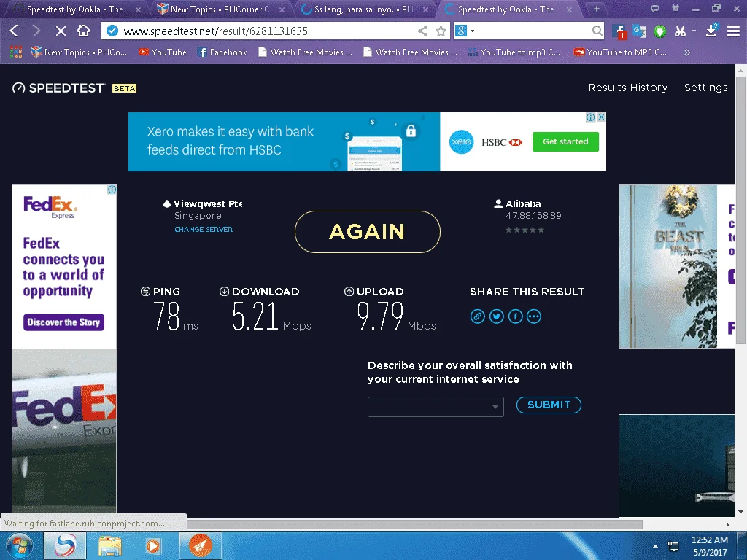747x560 pixels.
Task: Open a new browser tab
Action: 597,9
